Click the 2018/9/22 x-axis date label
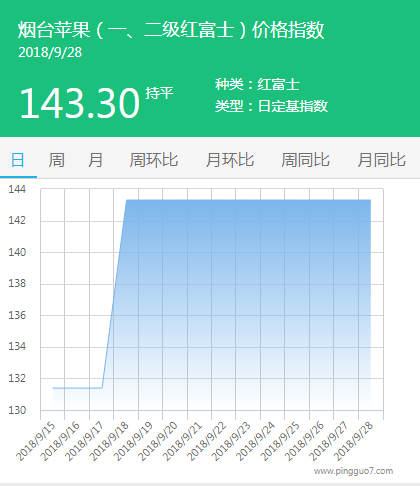 (x=207, y=441)
